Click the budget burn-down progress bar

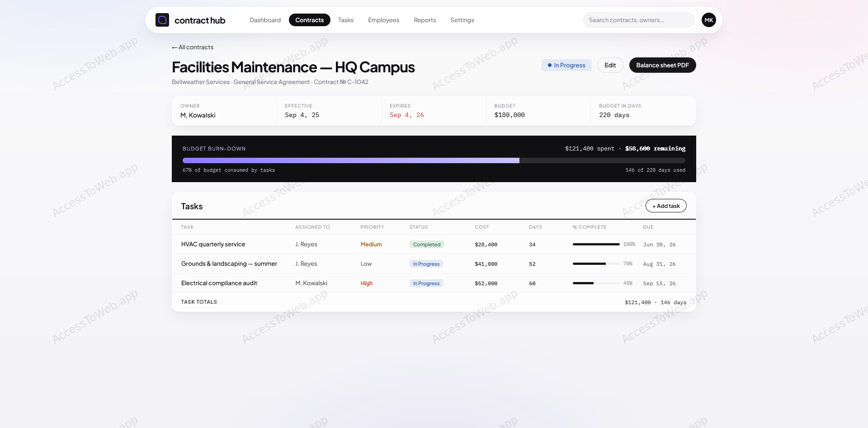coord(434,160)
